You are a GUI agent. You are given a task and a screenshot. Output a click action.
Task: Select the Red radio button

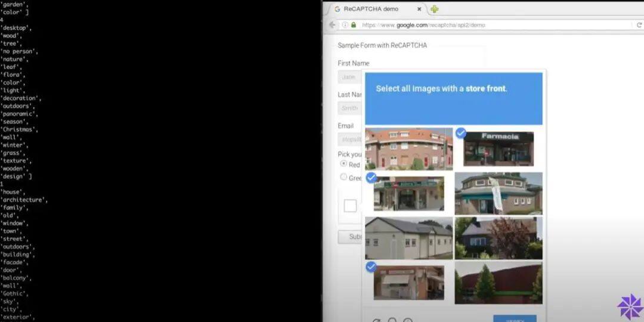coord(344,163)
